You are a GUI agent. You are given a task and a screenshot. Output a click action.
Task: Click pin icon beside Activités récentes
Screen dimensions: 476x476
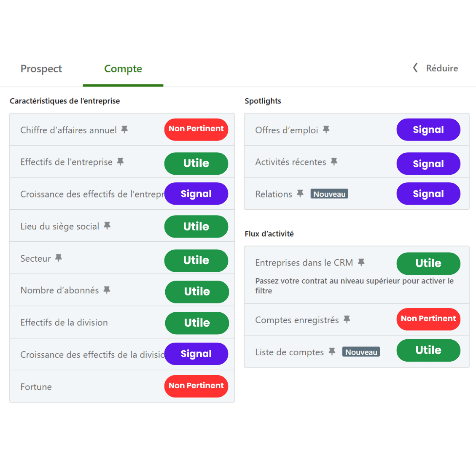point(334,162)
